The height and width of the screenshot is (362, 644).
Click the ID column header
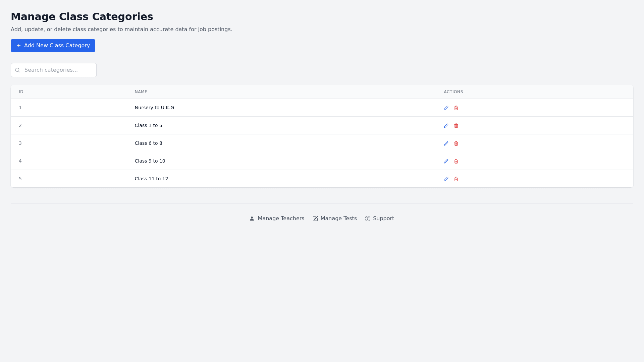pos(21,92)
